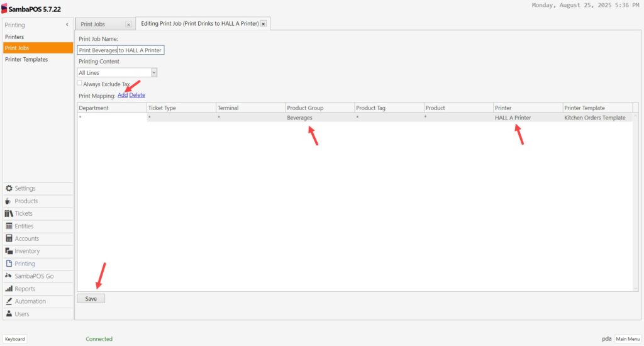The width and height of the screenshot is (644, 346).
Task: Click the Reports bar chart icon
Action: click(x=9, y=289)
